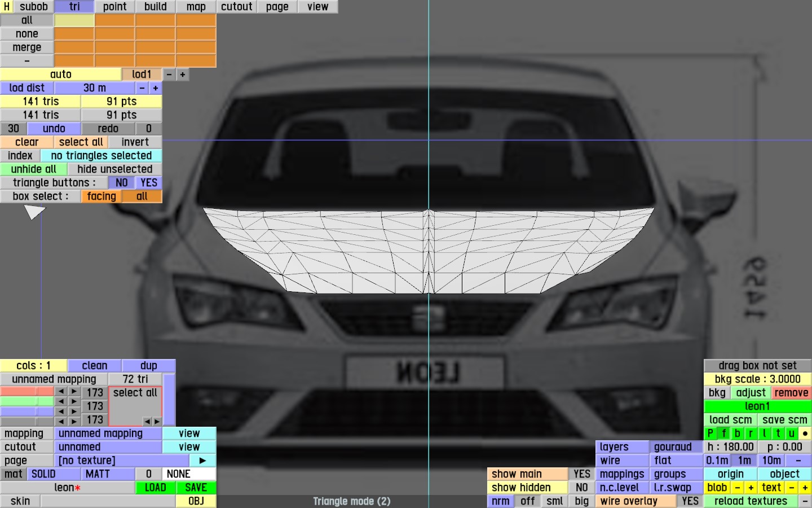Open the page tab in the top bar
Screen dimensions: 812x508
coord(277,7)
